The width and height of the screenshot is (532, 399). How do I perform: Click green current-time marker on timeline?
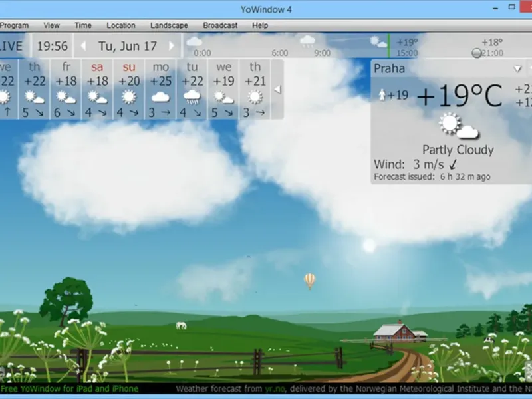click(389, 46)
